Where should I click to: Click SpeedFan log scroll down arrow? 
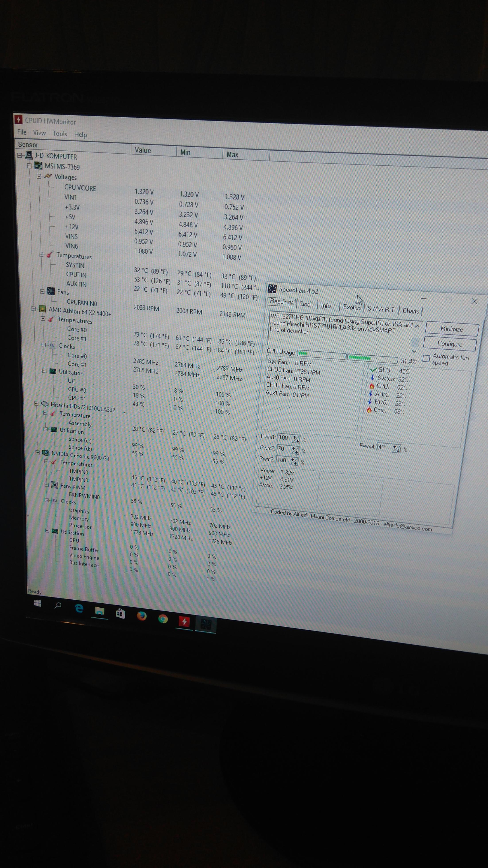tap(414, 351)
